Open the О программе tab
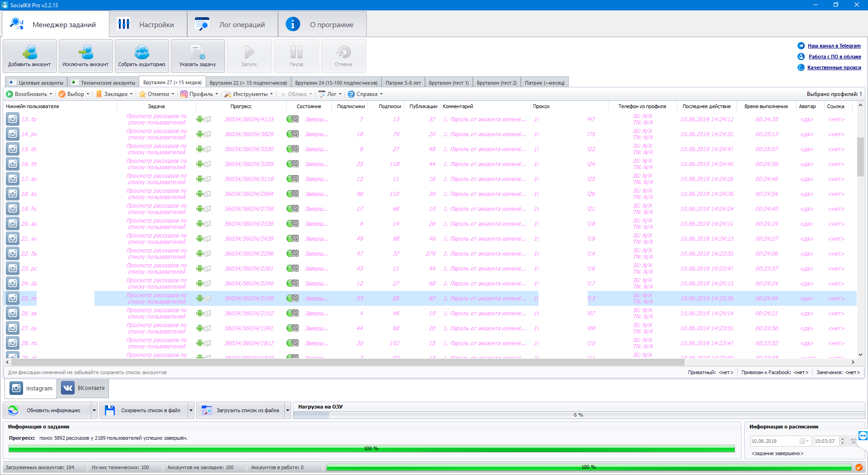This screenshot has height=475, width=868. point(322,24)
